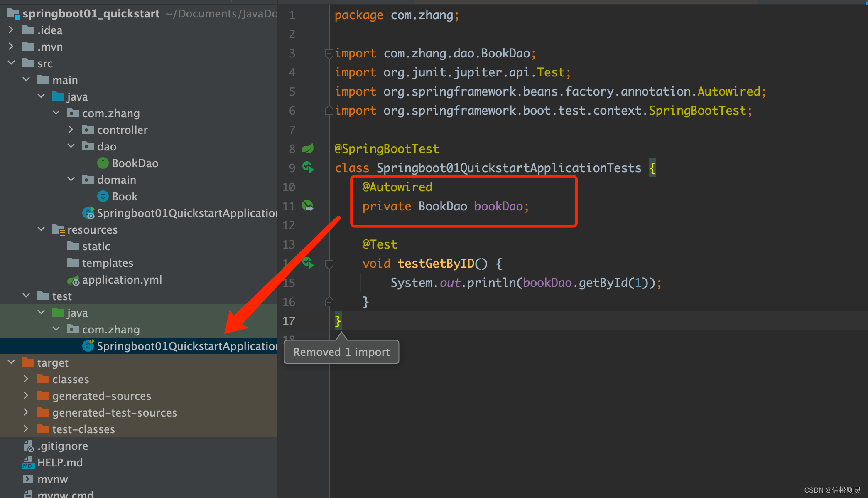The image size is (868, 498).
Task: Click the Spring leaf gutter icon on line 8
Action: point(308,148)
